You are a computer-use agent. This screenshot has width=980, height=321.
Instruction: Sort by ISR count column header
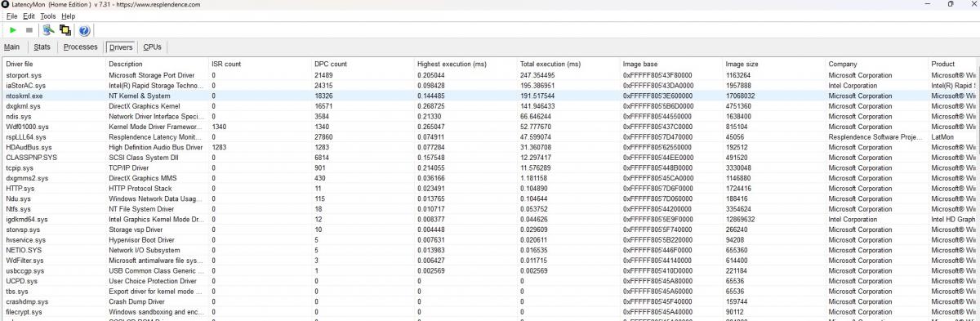tap(259, 64)
